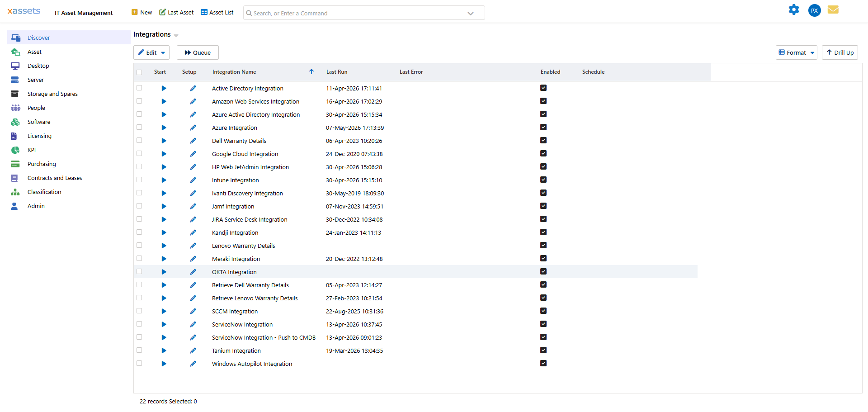Open the PX user profile avatar
Viewport: 868px width, 412px height.
tap(814, 10)
